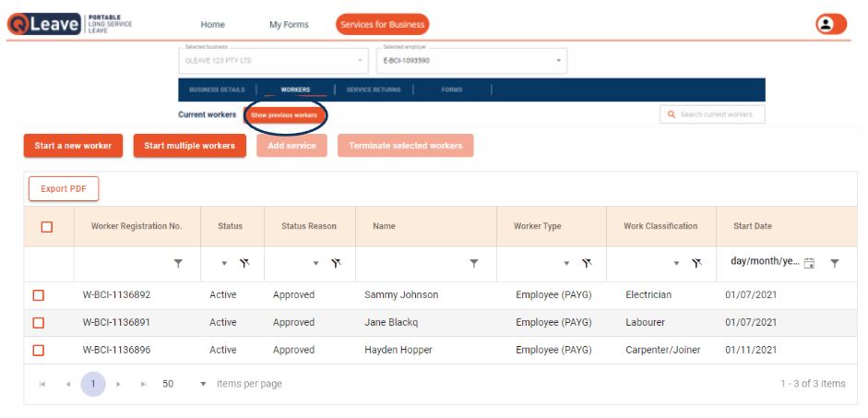This screenshot has height=418, width=868.
Task: Select checkbox for Jane Blackq row
Action: click(38, 323)
